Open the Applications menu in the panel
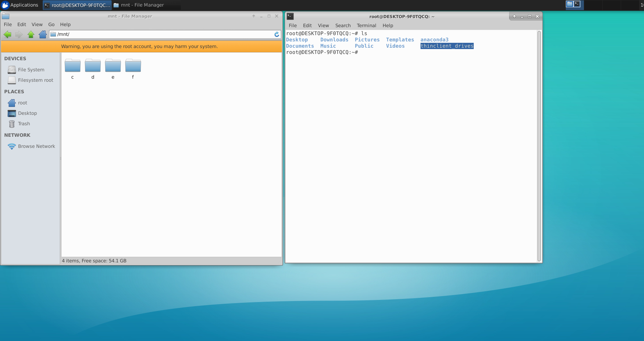Screen dimensions: 644x341 tap(20, 5)
